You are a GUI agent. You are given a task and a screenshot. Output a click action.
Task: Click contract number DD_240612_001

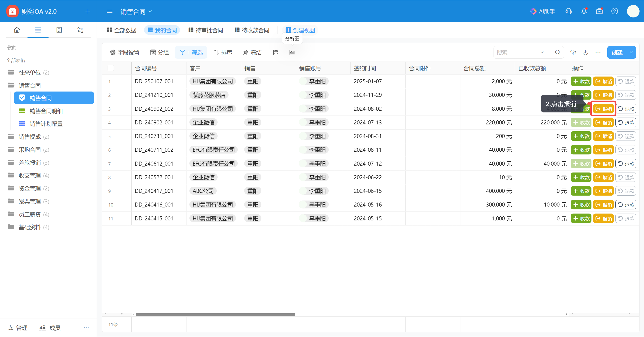[154, 164]
